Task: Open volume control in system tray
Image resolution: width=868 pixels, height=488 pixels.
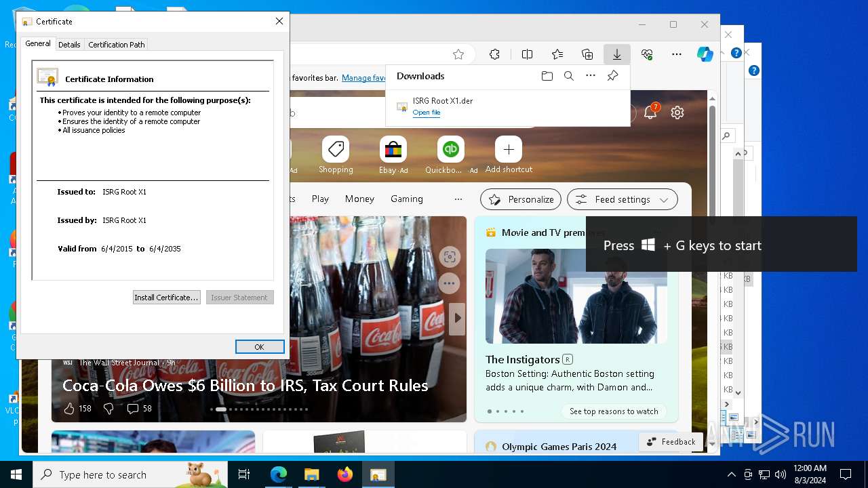Action: 781,474
